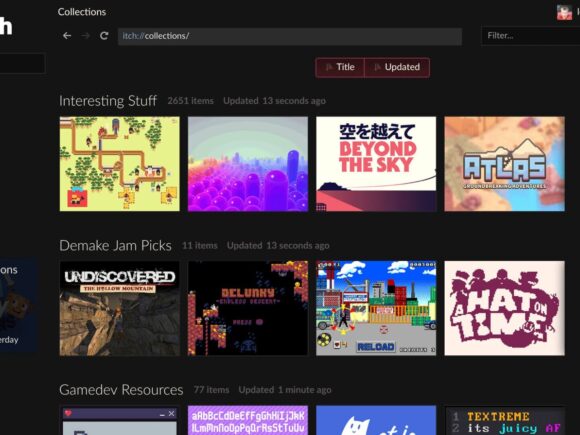Open the A Hat on Time thumbnail
This screenshot has width=580, height=435.
(505, 308)
